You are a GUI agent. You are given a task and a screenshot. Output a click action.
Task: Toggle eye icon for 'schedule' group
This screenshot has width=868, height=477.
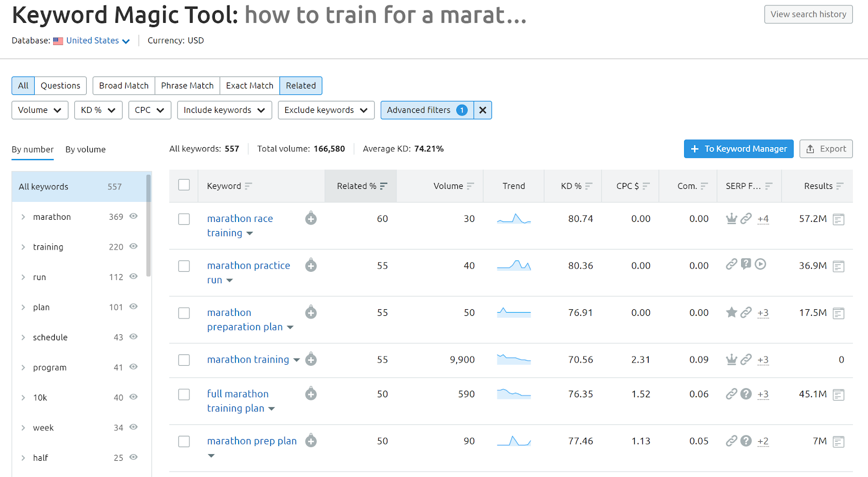click(x=133, y=336)
